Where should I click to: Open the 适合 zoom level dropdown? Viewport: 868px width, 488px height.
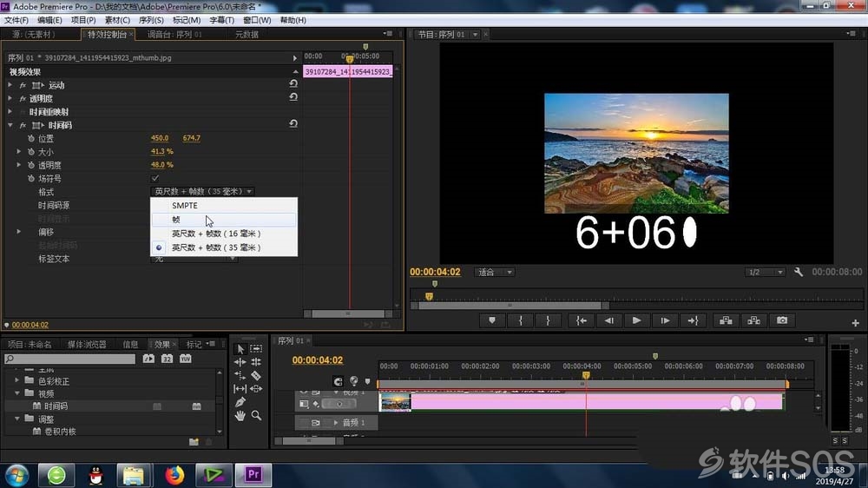click(x=495, y=272)
